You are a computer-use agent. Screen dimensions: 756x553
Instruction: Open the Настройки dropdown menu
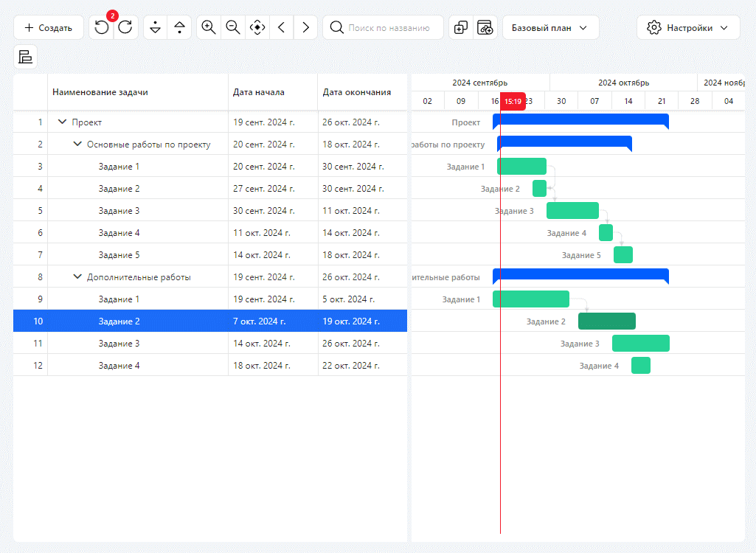(688, 27)
